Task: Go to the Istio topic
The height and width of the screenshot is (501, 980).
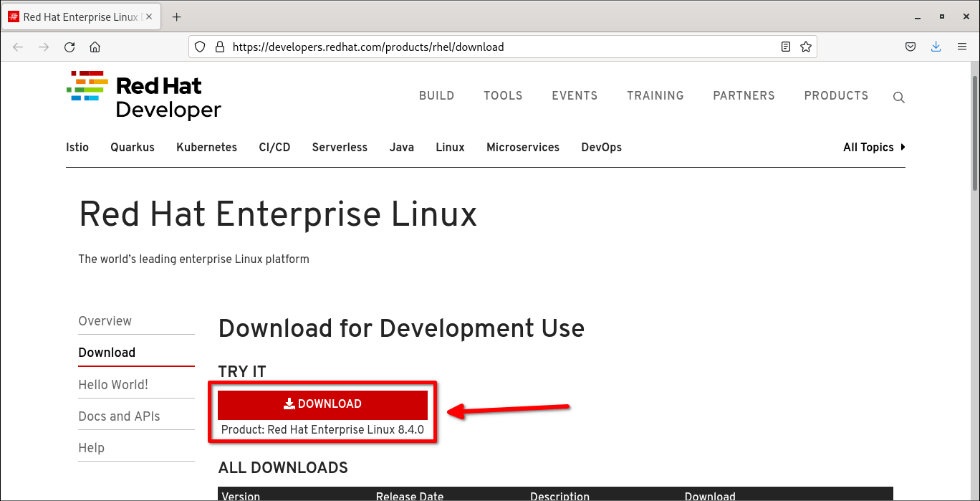Action: coord(77,148)
